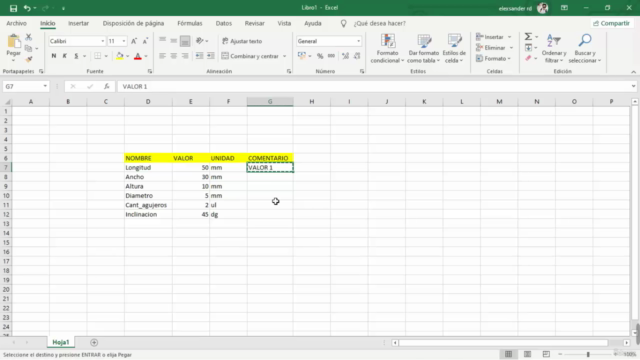Click the borders icon
The height and width of the screenshot is (360, 640).
tap(97, 56)
